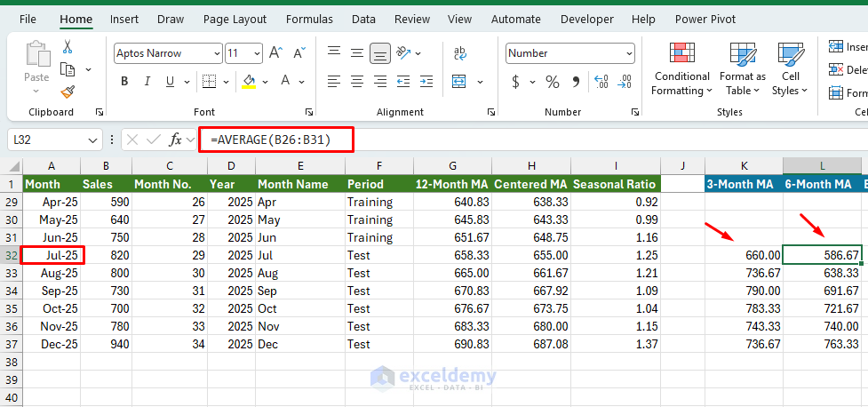
Task: Click the 3-Month MA value 660.00
Action: pyautogui.click(x=744, y=255)
